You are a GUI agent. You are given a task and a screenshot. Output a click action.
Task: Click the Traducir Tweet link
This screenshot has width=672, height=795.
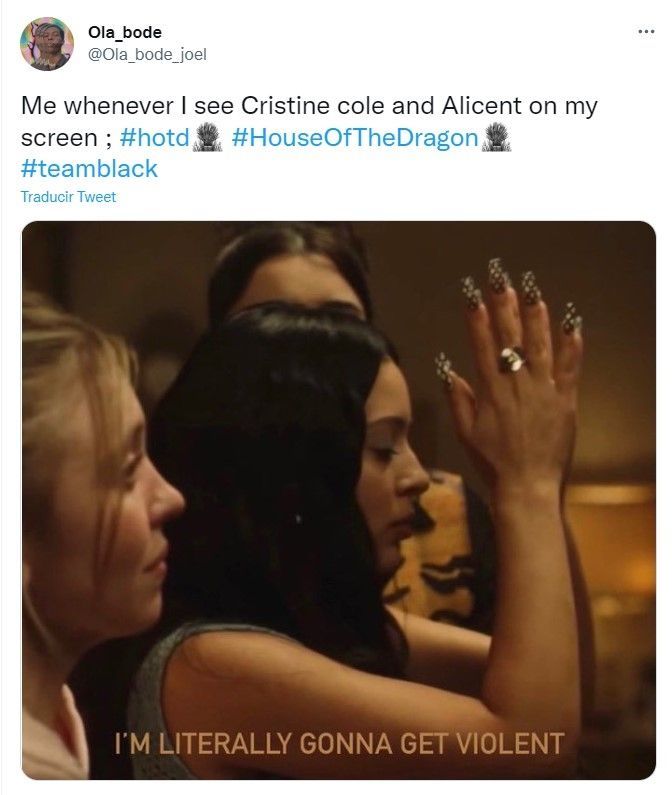(x=68, y=197)
